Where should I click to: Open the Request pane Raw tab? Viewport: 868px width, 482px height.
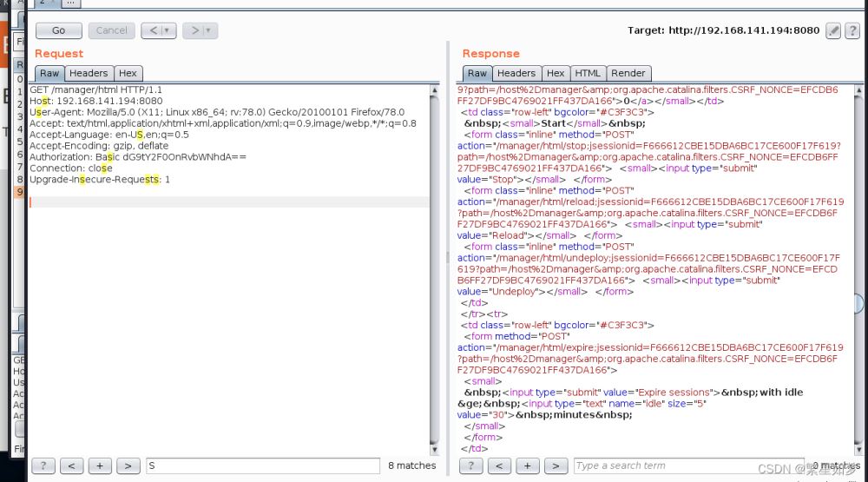49,74
